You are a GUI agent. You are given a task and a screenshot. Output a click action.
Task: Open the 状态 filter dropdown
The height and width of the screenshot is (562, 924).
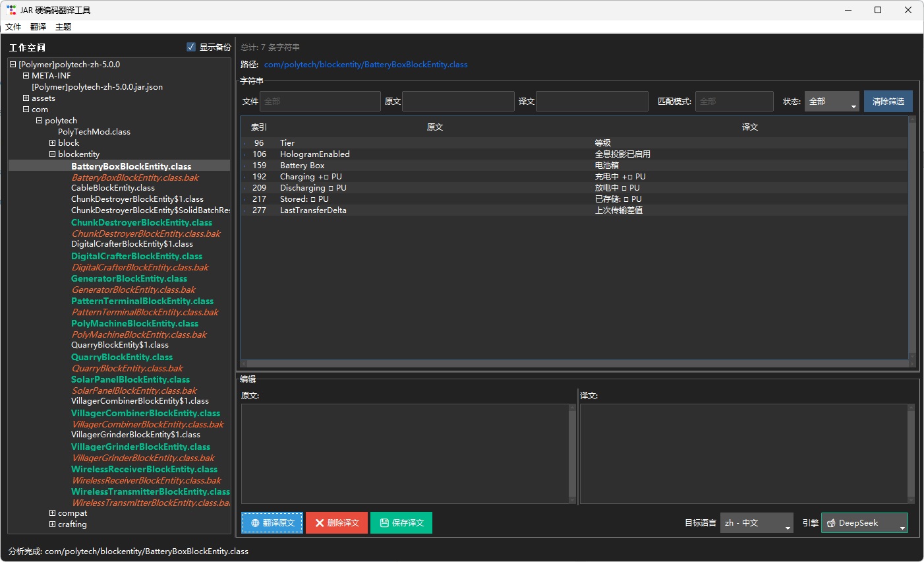click(x=832, y=102)
